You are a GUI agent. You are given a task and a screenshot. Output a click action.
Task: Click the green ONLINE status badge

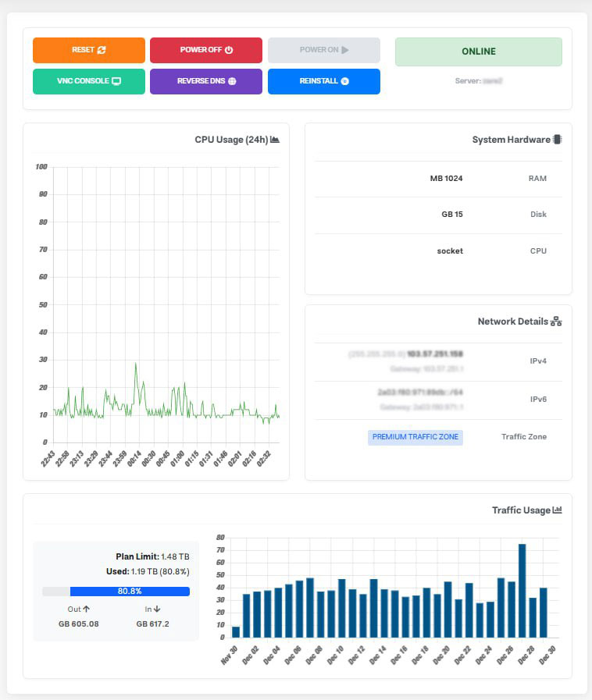point(478,52)
